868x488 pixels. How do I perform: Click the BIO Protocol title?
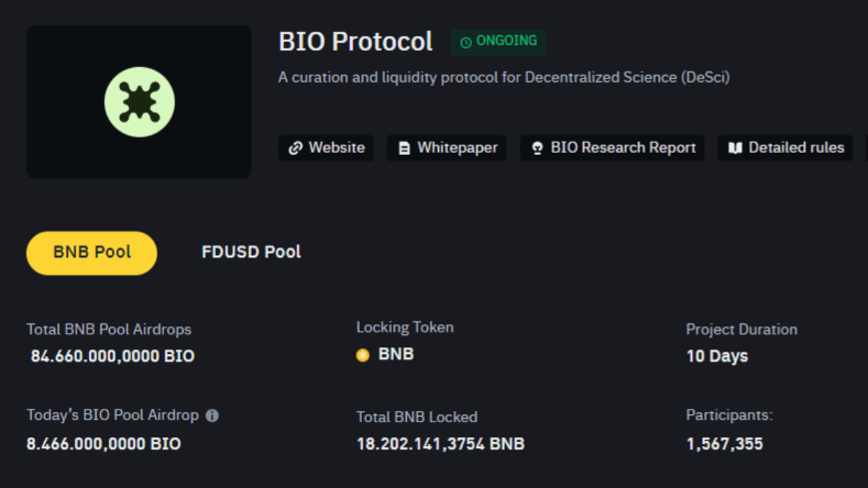(x=355, y=41)
